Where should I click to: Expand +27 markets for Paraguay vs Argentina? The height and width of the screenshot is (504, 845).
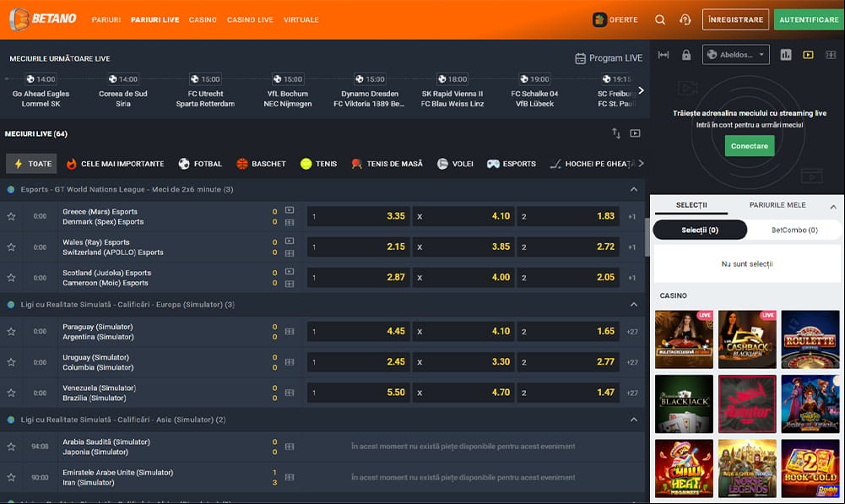[x=632, y=332]
